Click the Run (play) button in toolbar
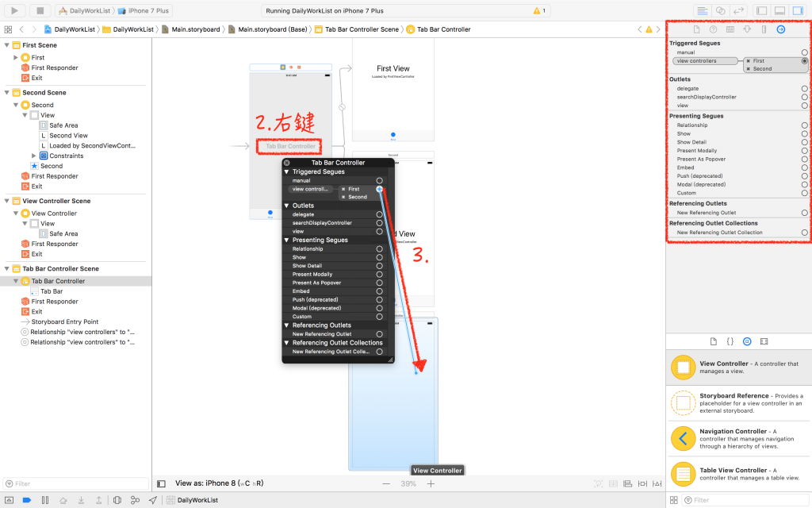812x508 pixels. coord(14,10)
